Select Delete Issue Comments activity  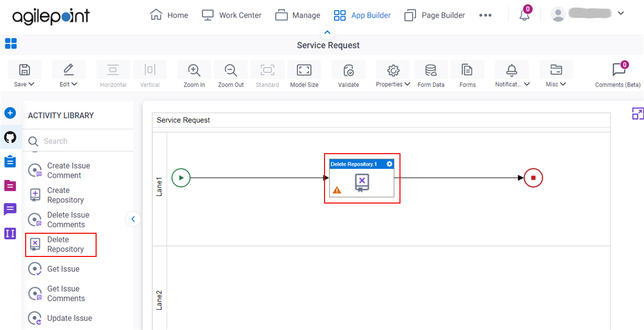coord(68,220)
